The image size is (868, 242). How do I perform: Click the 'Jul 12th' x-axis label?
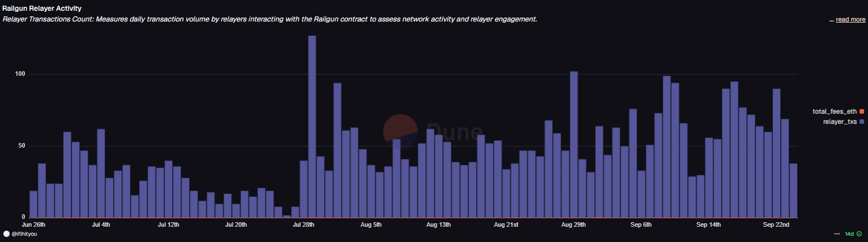(168, 224)
